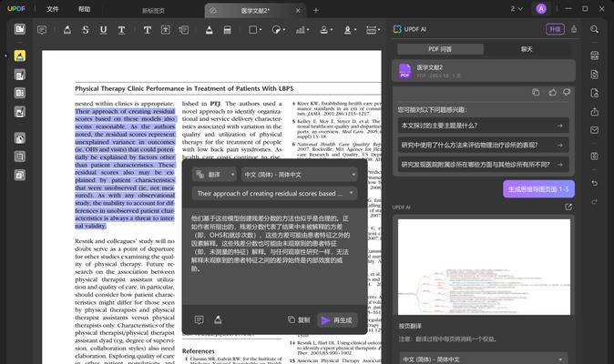Open the search tool in top right

coord(594,29)
